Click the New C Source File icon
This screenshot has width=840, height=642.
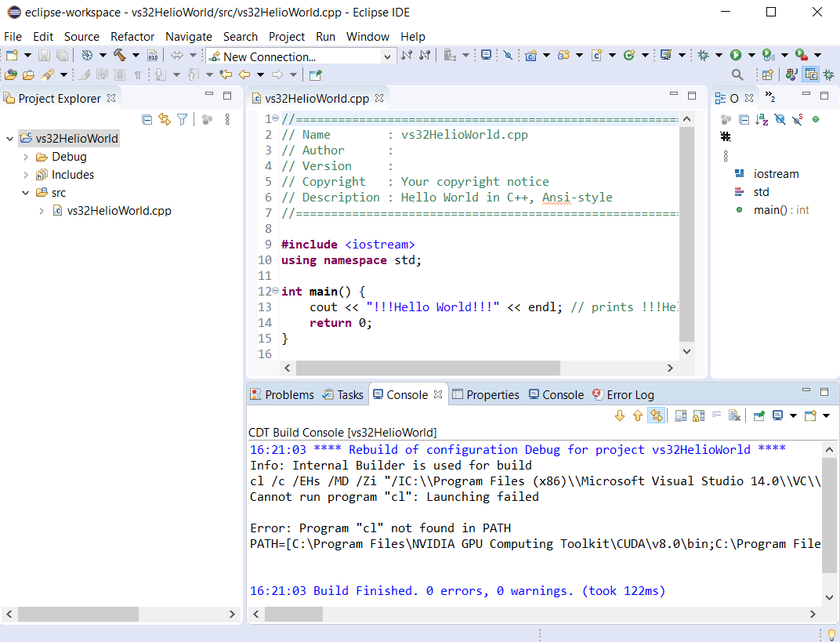pyautogui.click(x=596, y=55)
